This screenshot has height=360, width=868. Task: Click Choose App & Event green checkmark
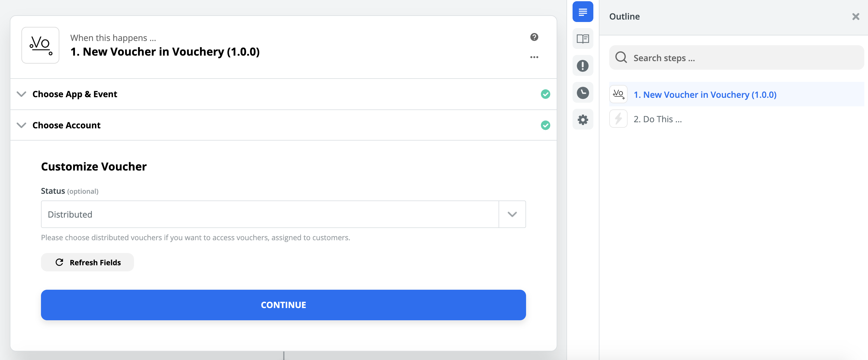[x=546, y=94]
